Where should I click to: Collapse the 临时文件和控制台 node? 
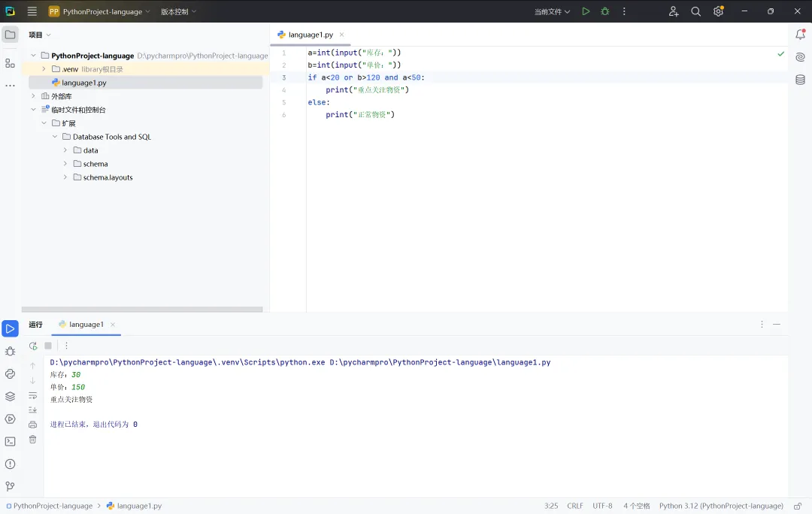pos(34,109)
